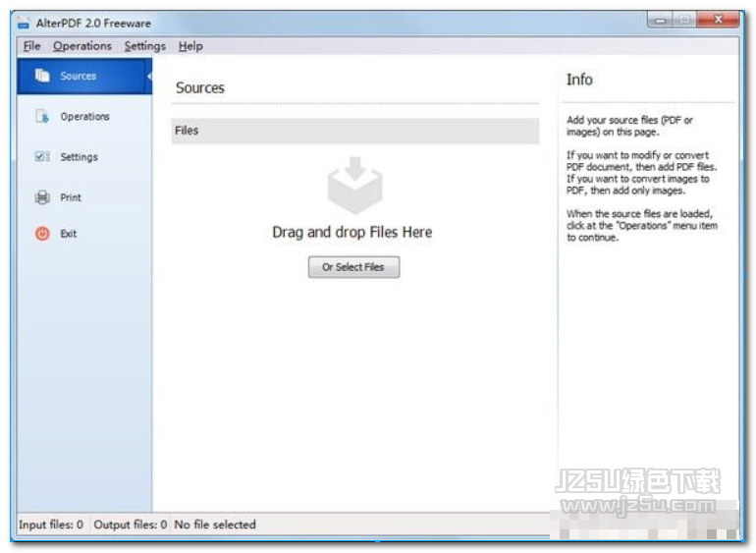Click the Operations sidebar icon

pyautogui.click(x=42, y=116)
